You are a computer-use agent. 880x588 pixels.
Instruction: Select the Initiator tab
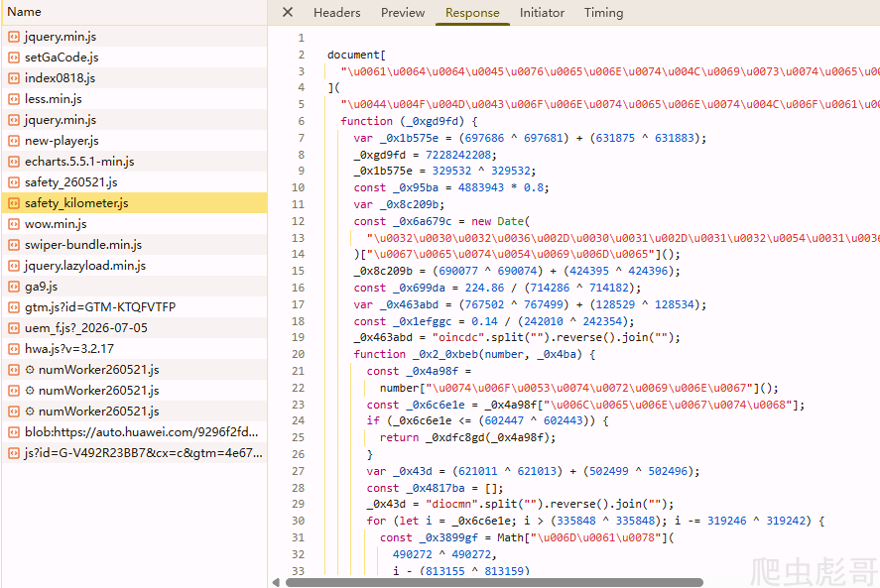tap(542, 12)
